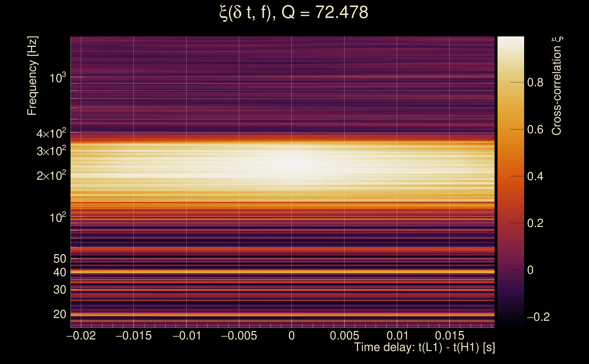589x364 pixels.
Task: Click the Time delay t(L1) - t(H1) axis label
Action: pyautogui.click(x=424, y=347)
